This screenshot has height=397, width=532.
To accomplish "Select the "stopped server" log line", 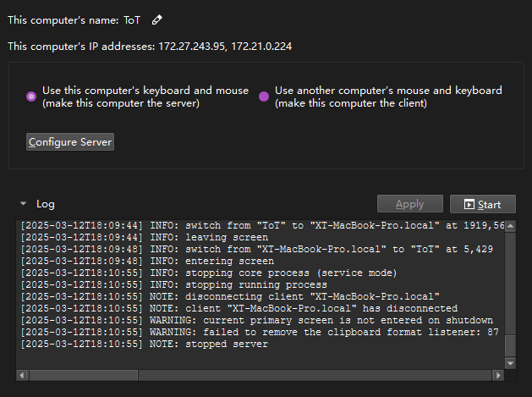I will click(144, 344).
